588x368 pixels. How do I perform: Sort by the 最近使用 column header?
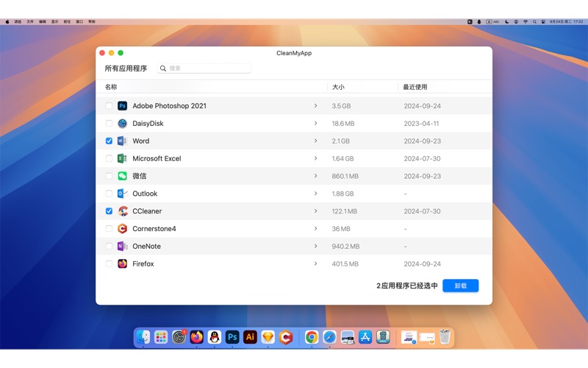[415, 87]
